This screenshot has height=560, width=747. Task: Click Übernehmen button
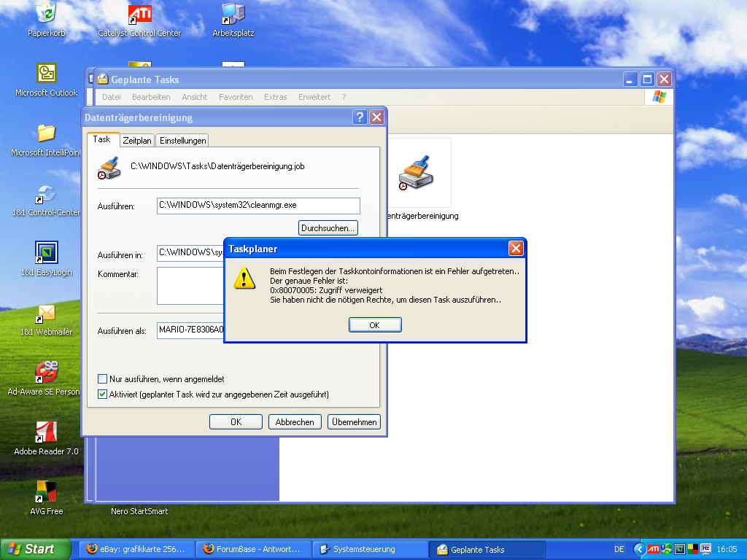point(354,422)
